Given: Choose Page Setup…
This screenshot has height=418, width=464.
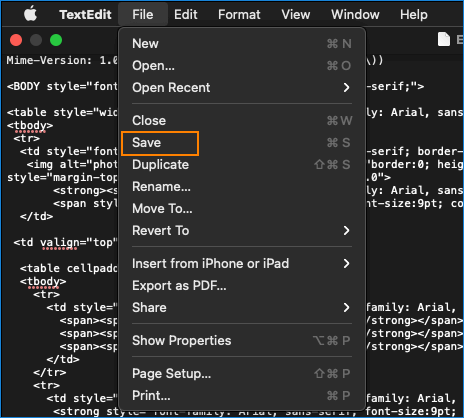Looking at the screenshot, I should tap(242, 374).
